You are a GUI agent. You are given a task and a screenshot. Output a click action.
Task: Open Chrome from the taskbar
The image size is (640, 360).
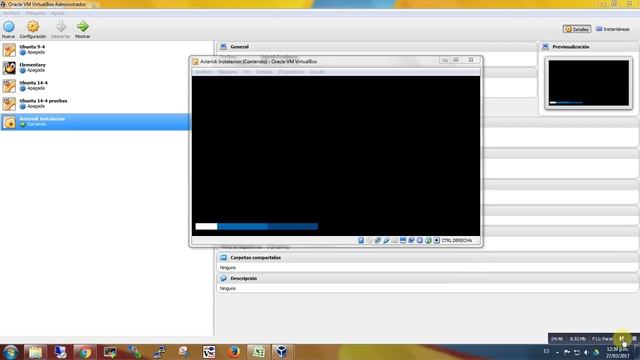point(85,352)
